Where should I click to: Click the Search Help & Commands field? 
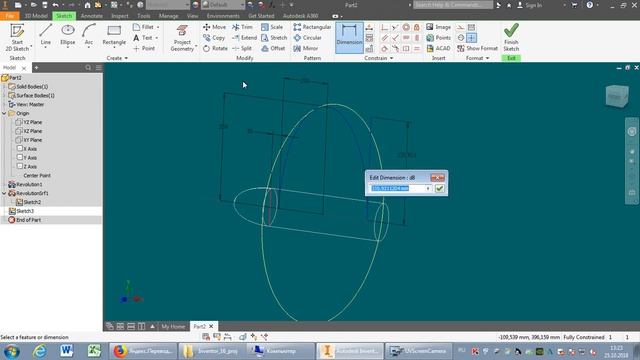[x=453, y=5]
